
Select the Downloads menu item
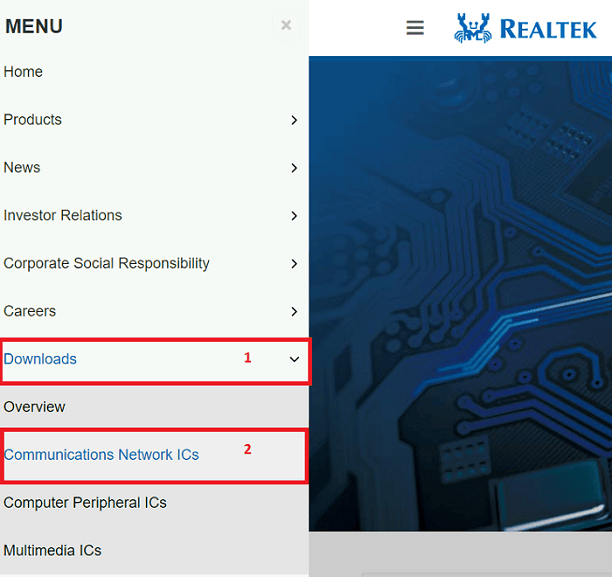click(40, 359)
